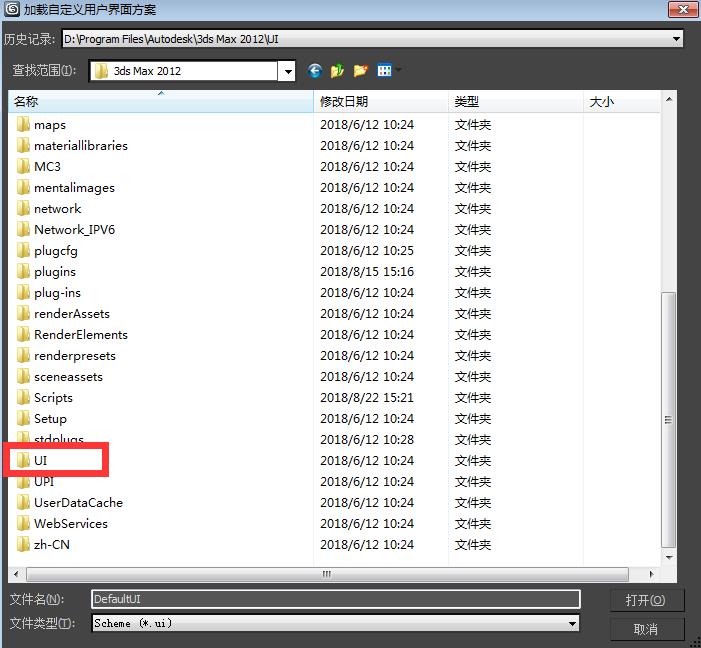Click the horizontal scrollbar right arrow
The height and width of the screenshot is (648, 701).
(x=651, y=574)
